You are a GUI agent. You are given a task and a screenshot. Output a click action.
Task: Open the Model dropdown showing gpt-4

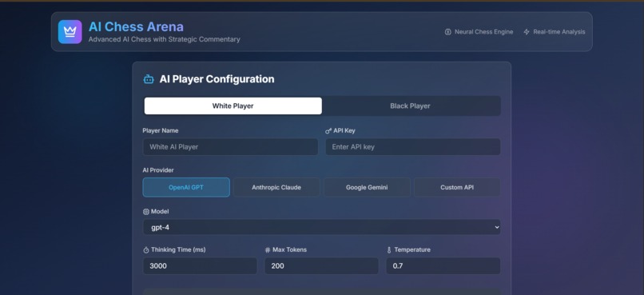click(x=321, y=227)
